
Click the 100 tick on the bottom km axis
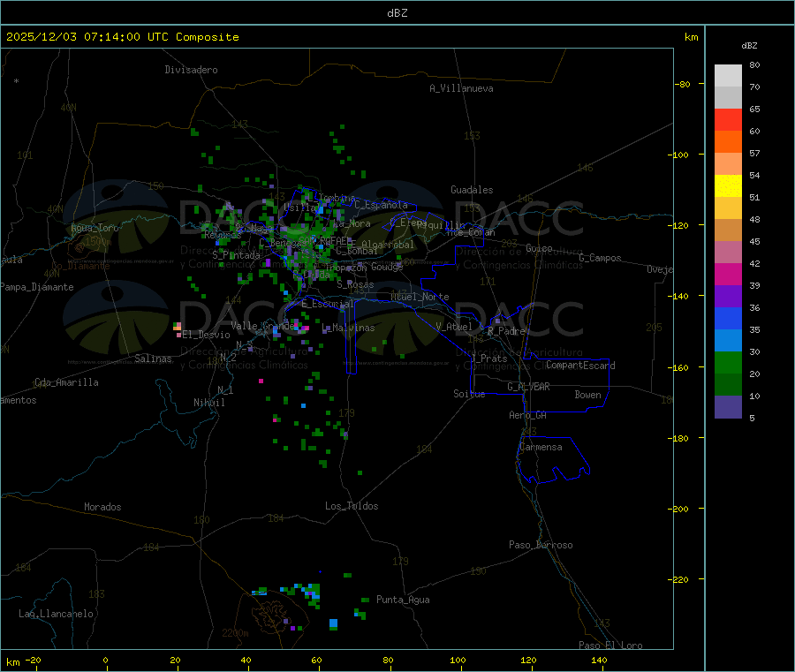tap(458, 660)
